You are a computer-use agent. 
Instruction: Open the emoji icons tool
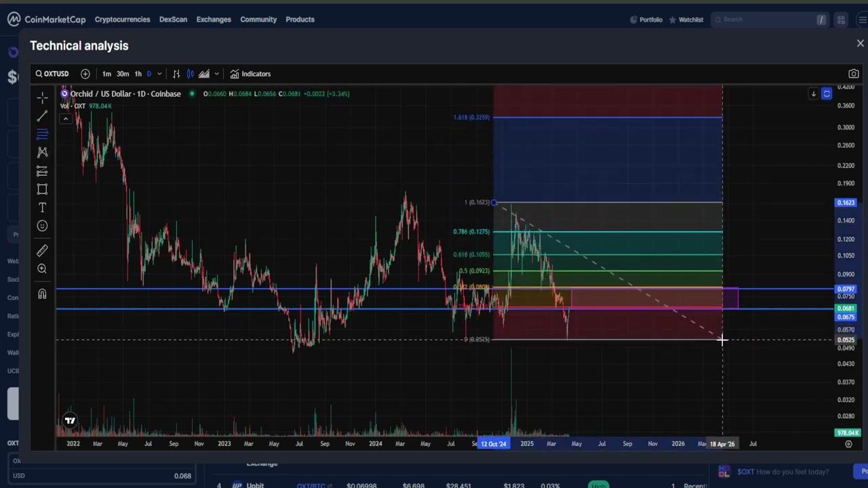[x=42, y=226]
